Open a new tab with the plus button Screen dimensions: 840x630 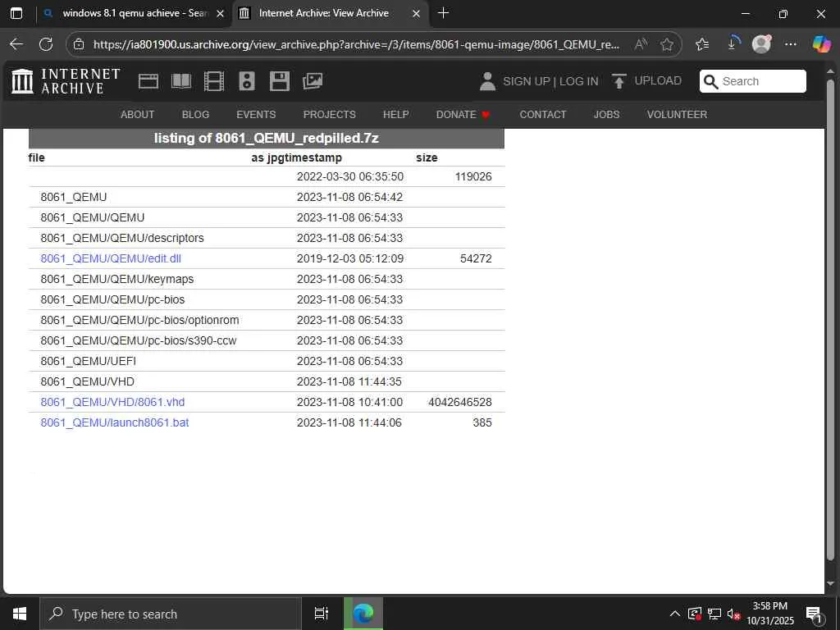pyautogui.click(x=443, y=13)
